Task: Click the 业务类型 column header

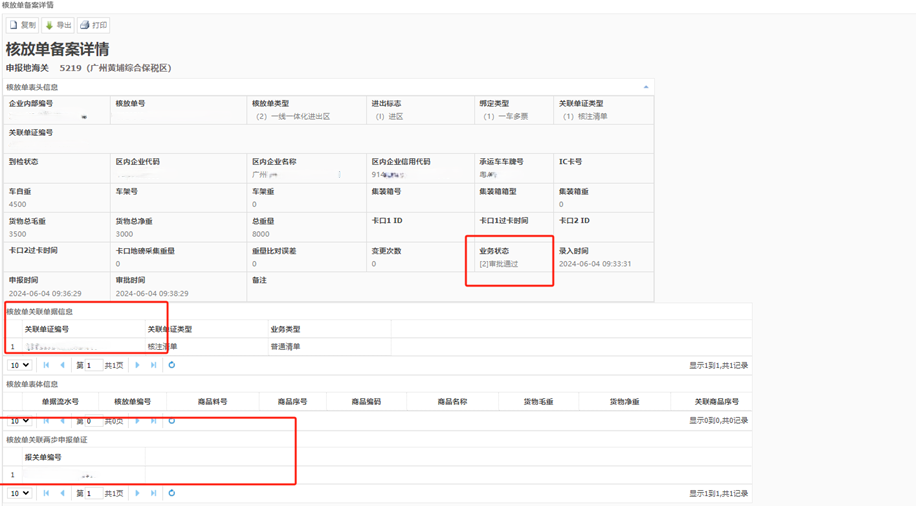Action: click(329, 329)
